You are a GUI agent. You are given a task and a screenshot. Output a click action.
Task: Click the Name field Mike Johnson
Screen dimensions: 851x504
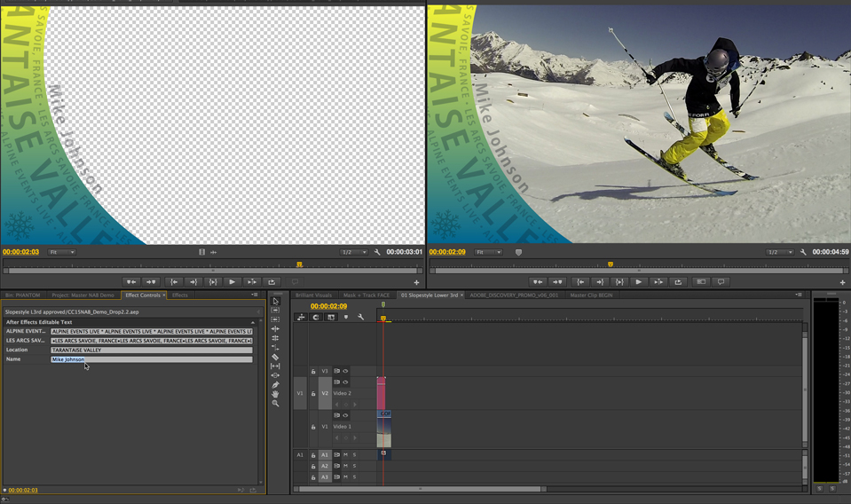click(152, 359)
